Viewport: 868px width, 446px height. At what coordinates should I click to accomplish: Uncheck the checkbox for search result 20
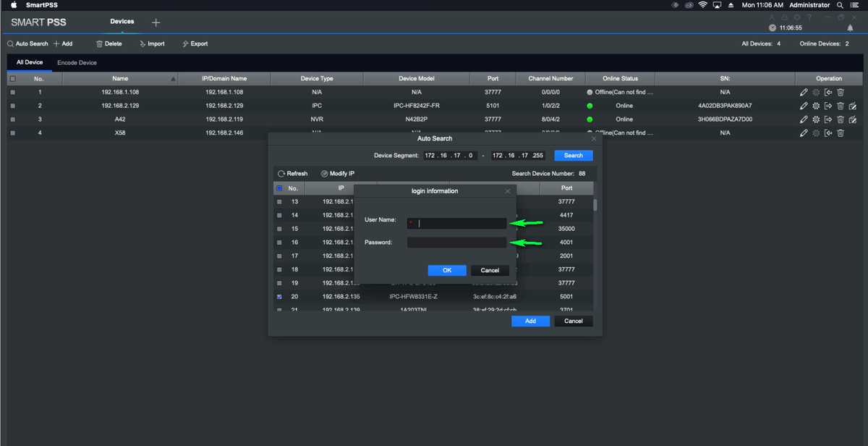[x=279, y=297]
